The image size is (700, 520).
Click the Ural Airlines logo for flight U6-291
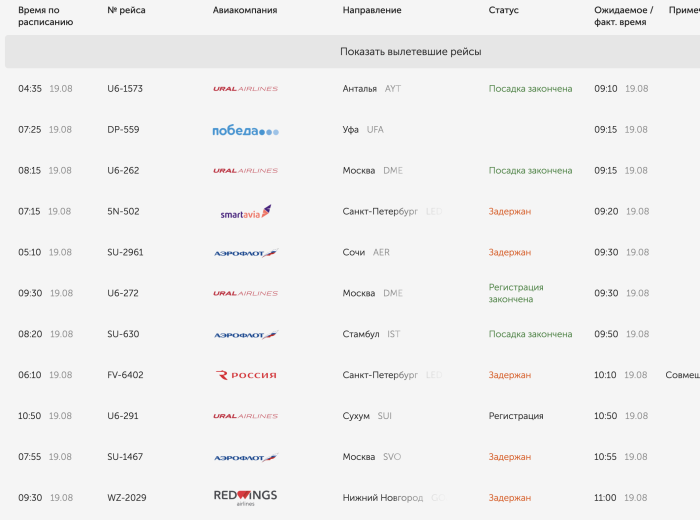(246, 416)
